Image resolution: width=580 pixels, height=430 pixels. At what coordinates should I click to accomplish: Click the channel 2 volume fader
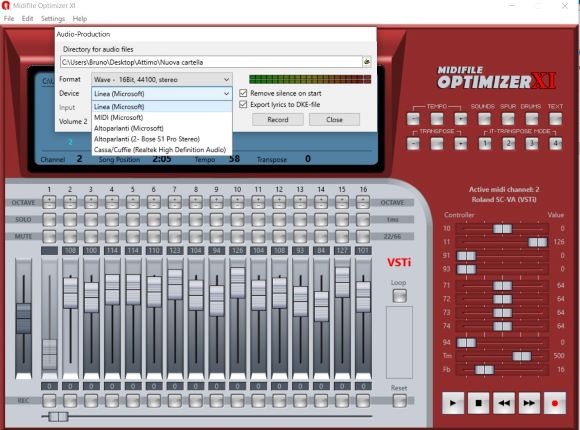point(70,292)
